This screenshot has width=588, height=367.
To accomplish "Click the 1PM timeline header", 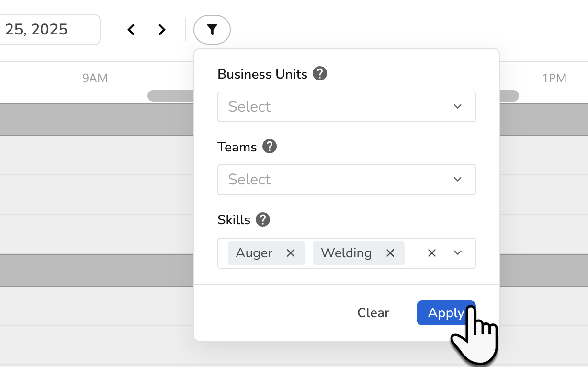I will point(554,78).
